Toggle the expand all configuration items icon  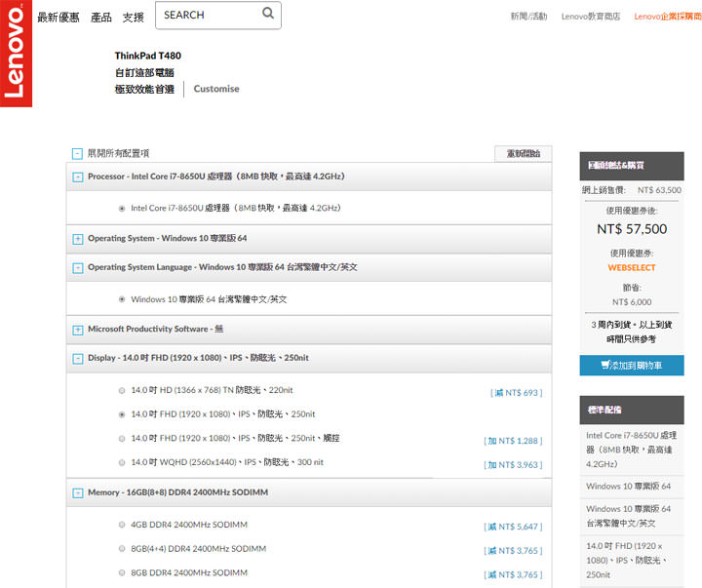click(x=77, y=154)
